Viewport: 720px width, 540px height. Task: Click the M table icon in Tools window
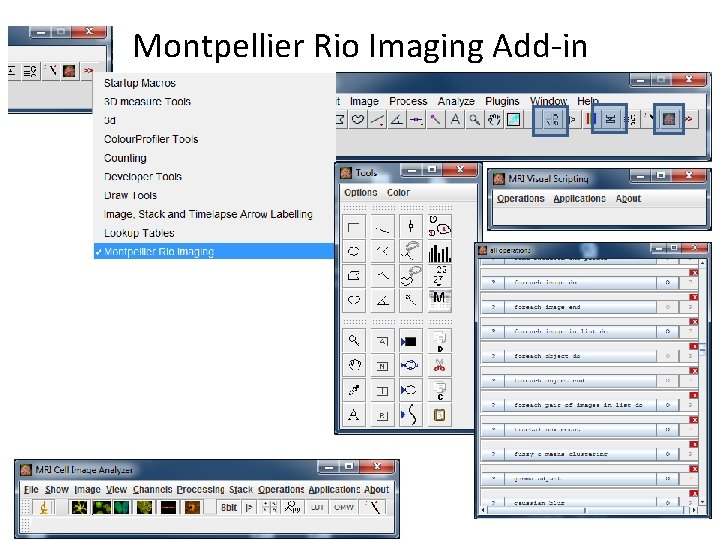pyautogui.click(x=439, y=300)
